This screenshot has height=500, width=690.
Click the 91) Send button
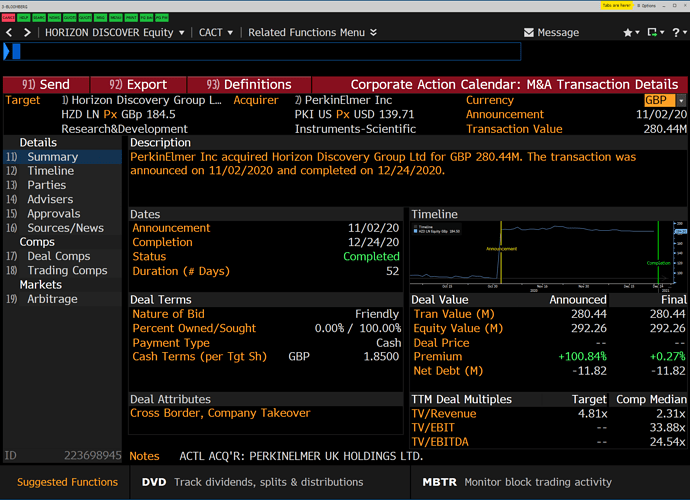46,85
